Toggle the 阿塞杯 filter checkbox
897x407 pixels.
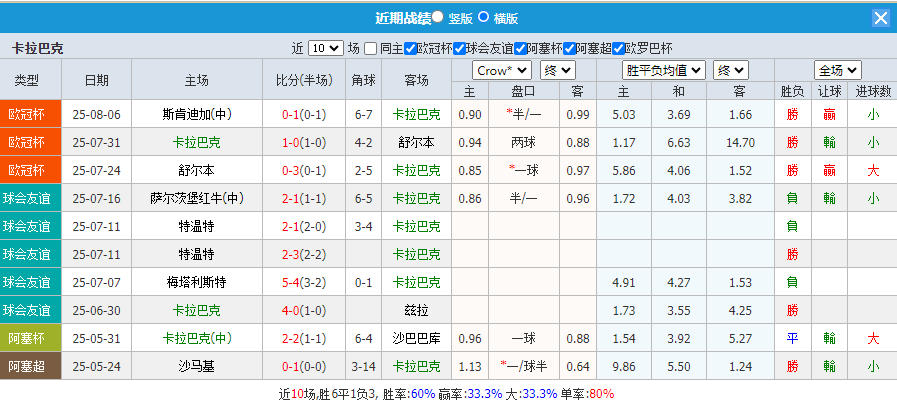coord(520,48)
